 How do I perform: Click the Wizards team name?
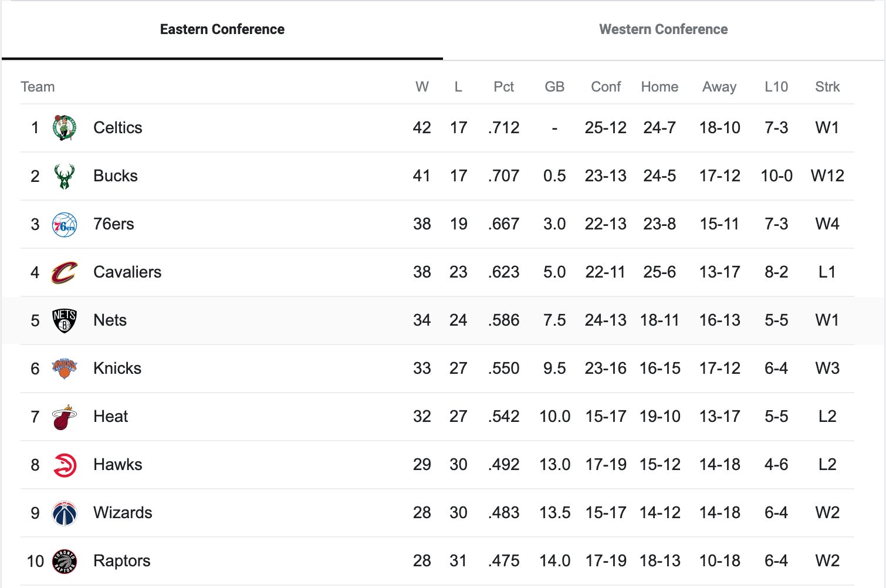(123, 513)
